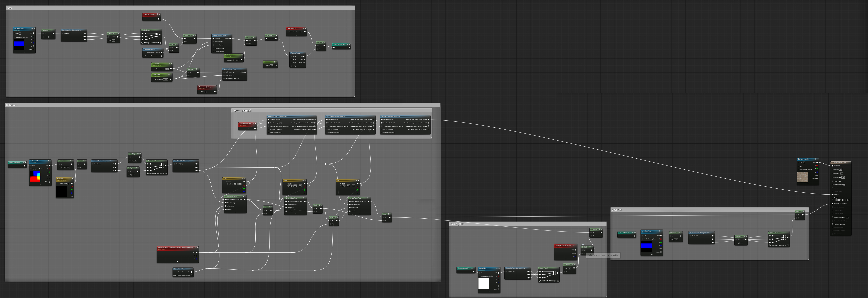The image size is (868, 298).
Task: Click the comment bubble above Multiply in Scale (WiP)
Action: (x=583, y=245)
